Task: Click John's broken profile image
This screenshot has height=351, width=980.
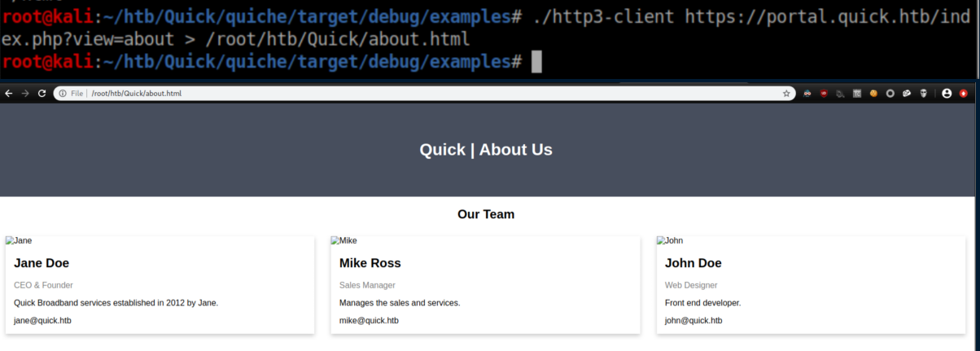Action: point(670,241)
